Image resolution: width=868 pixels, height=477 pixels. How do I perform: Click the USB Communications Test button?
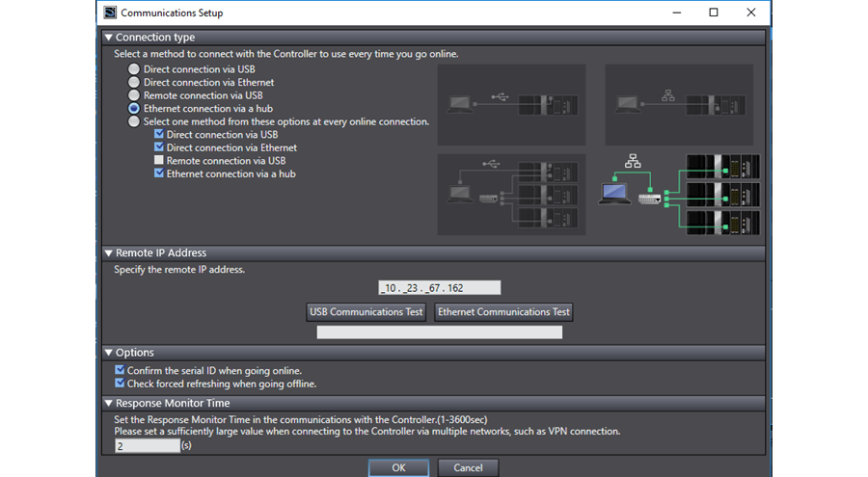click(x=367, y=312)
